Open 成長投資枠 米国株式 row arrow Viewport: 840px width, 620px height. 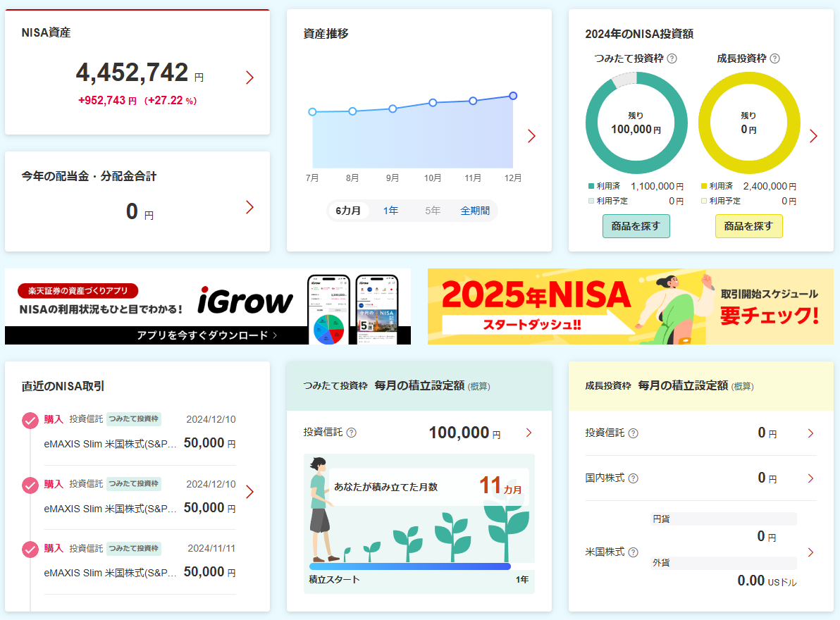810,552
